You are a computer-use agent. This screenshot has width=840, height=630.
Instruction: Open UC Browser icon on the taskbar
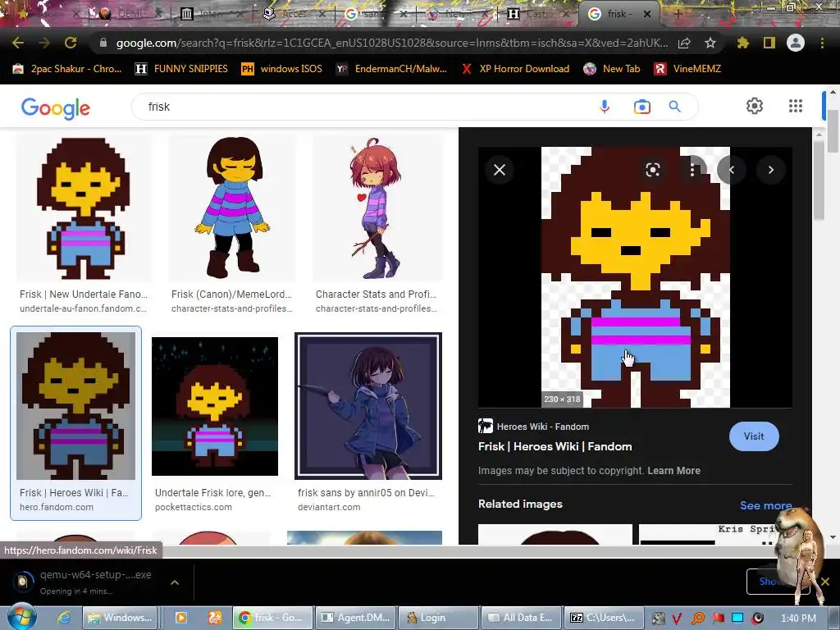(x=215, y=618)
